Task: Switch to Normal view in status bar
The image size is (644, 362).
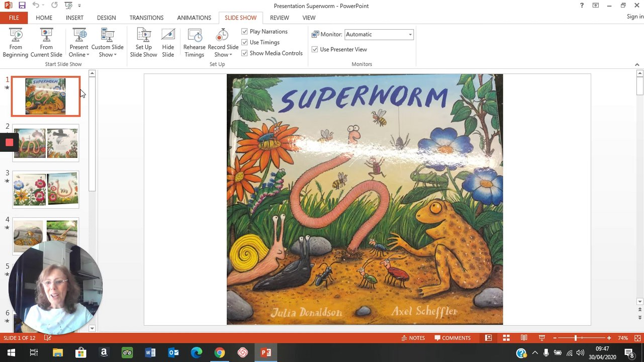Action: pyautogui.click(x=488, y=338)
